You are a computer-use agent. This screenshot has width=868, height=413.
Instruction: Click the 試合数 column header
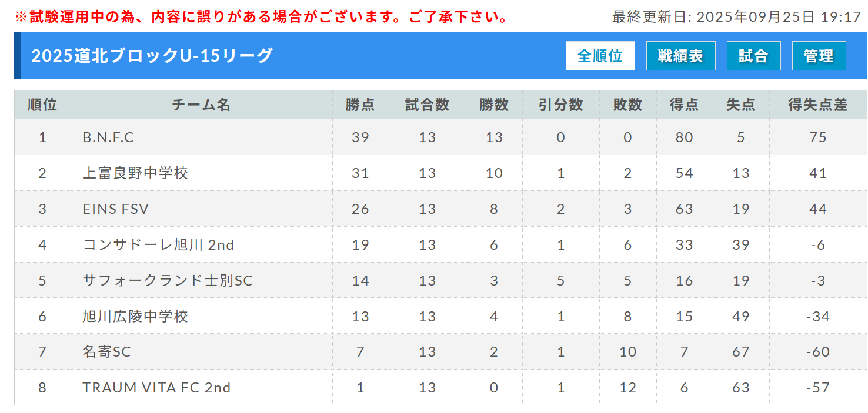(x=427, y=105)
